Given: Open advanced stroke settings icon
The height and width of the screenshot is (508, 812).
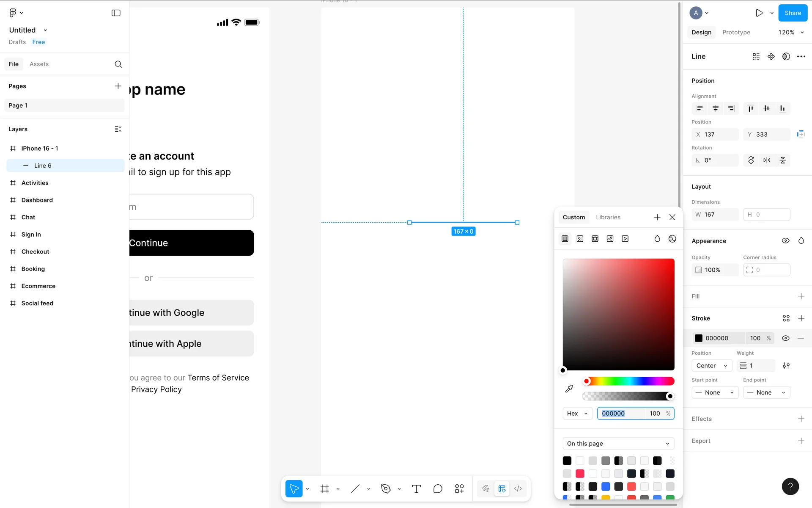Looking at the screenshot, I should click(786, 366).
